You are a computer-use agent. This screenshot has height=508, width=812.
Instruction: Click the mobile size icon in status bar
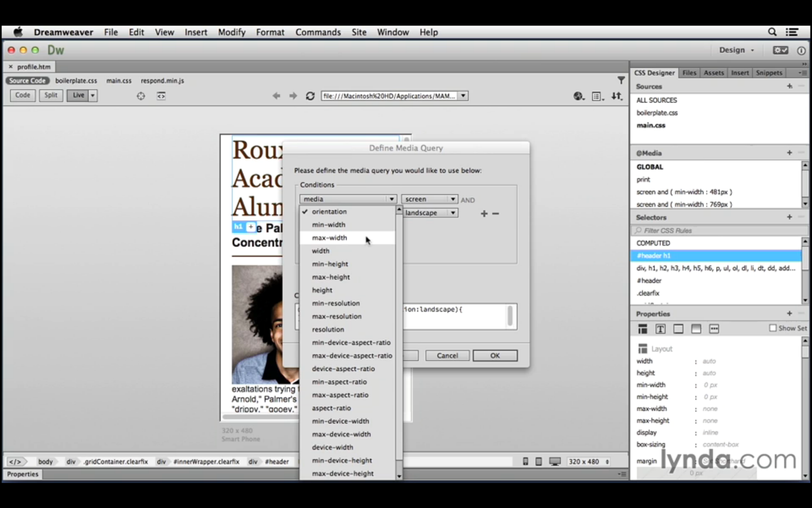pyautogui.click(x=526, y=462)
